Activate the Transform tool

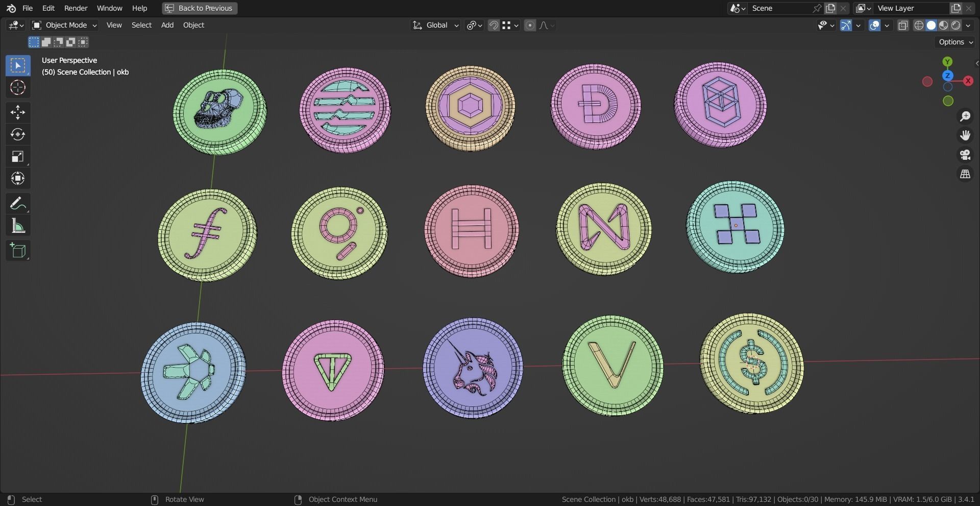pos(18,178)
